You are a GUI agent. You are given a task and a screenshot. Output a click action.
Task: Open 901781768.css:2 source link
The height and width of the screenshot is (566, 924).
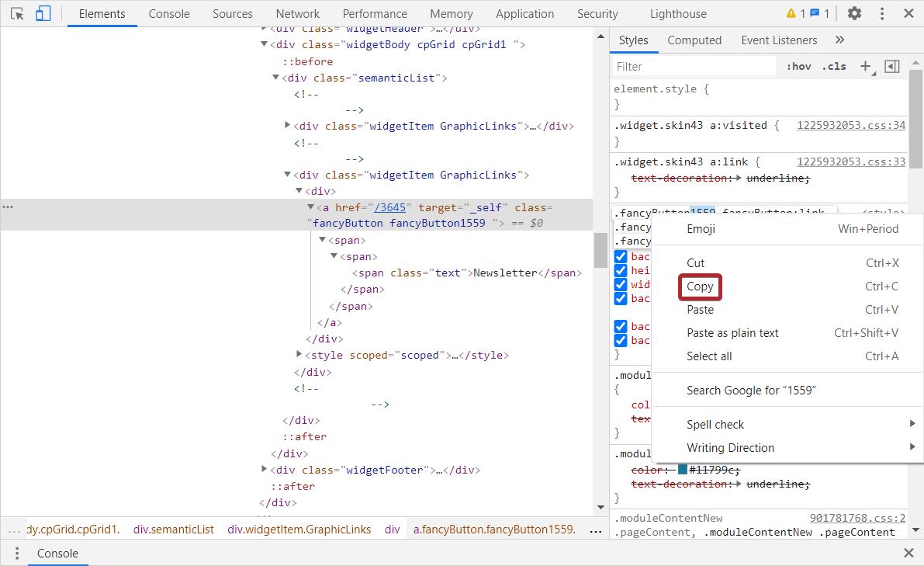(857, 518)
